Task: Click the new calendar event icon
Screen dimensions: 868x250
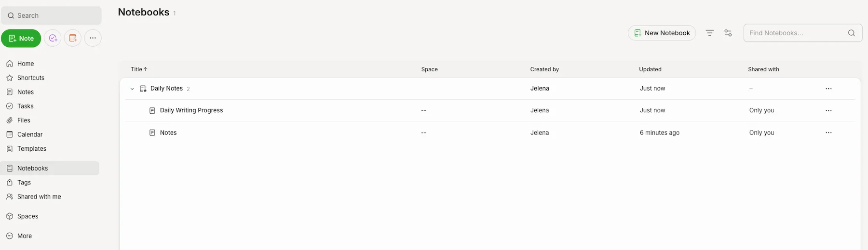Action: (x=73, y=38)
